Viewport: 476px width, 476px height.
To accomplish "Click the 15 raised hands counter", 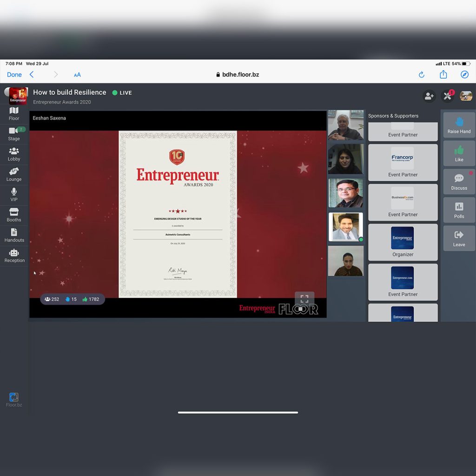I will click(71, 299).
